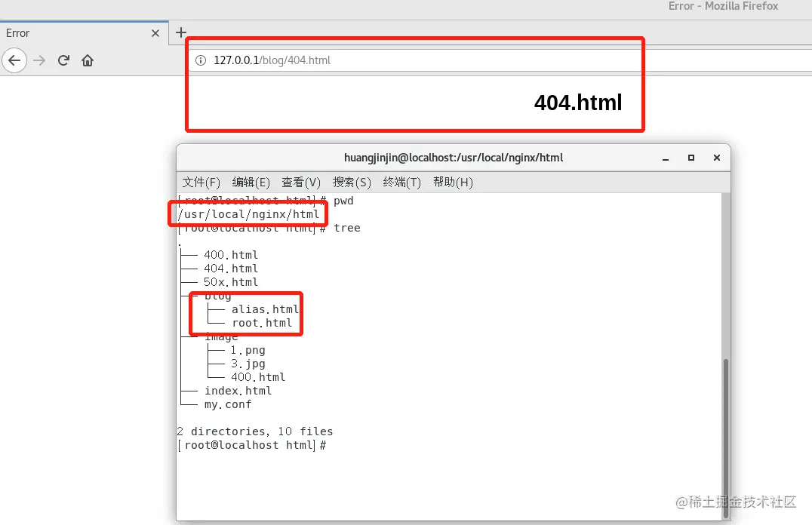Open the Firefox home page icon
This screenshot has width=812, height=525.
point(88,60)
